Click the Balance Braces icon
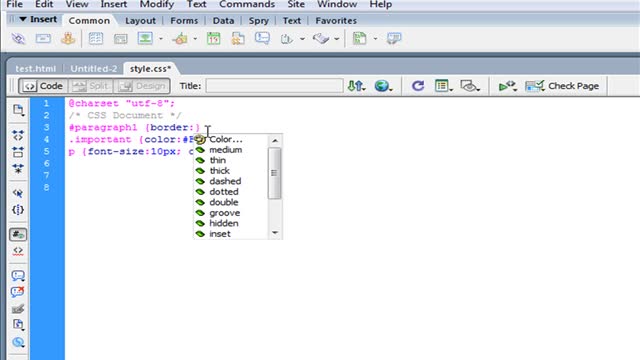The height and width of the screenshot is (360, 640). tap(18, 210)
